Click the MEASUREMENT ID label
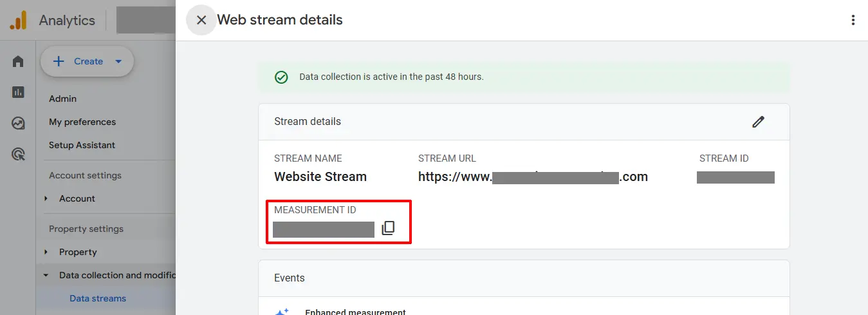 pyautogui.click(x=315, y=210)
